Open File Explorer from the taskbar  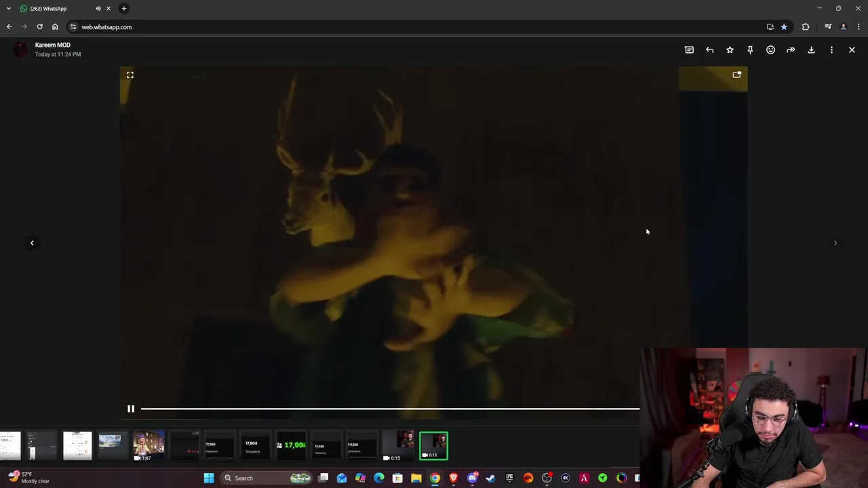tap(416, 478)
